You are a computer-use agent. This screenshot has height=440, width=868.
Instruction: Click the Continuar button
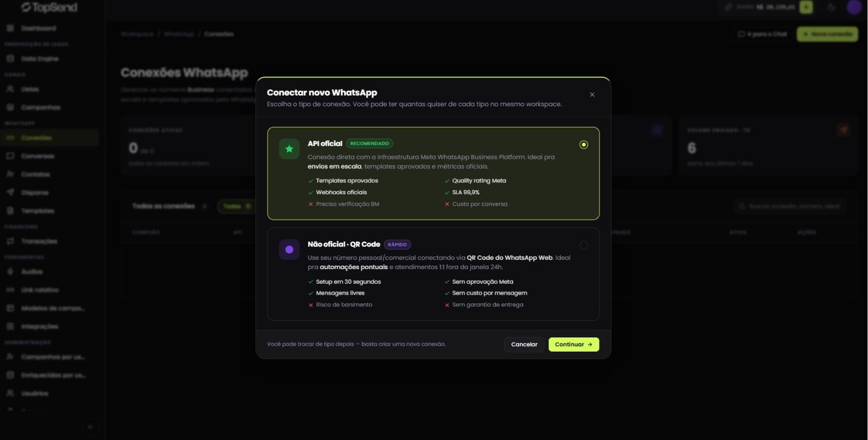tap(573, 345)
